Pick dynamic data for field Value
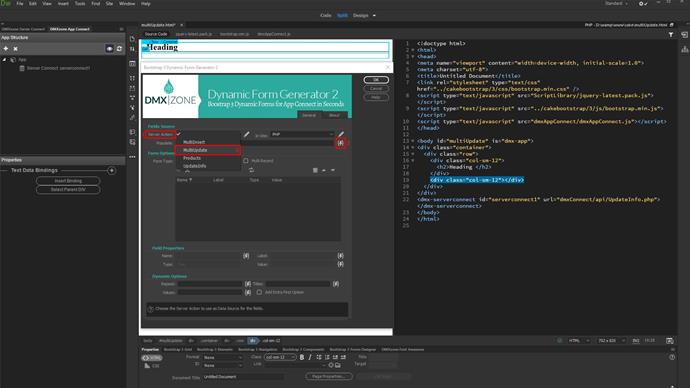The image size is (690, 388). [x=341, y=264]
